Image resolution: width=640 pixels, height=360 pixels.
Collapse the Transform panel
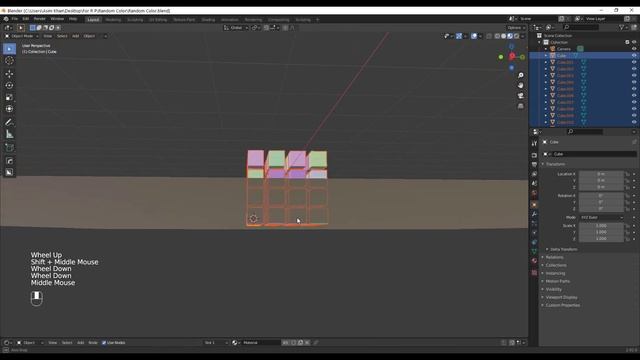pos(556,164)
